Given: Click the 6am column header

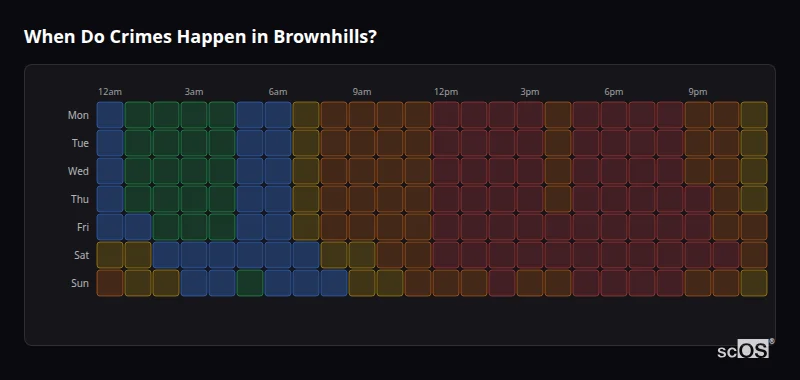Looking at the screenshot, I should pos(278,92).
